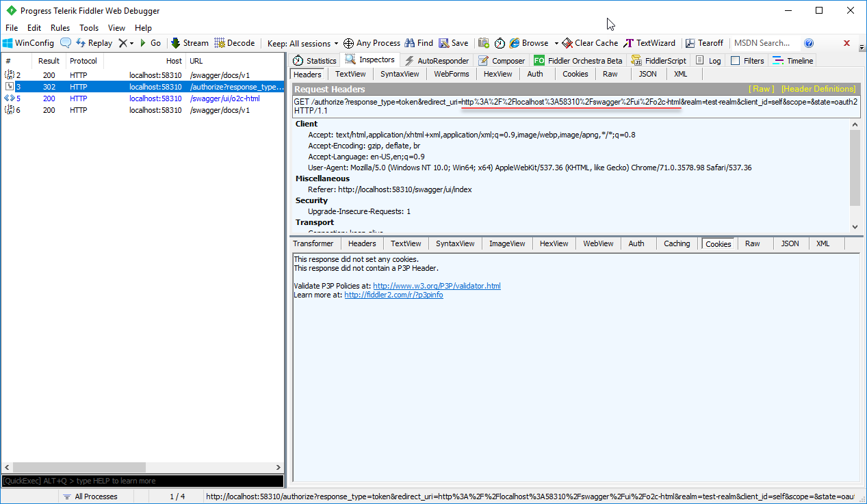Click the Clear Cache toolbar button
867x504 pixels.
[x=590, y=43]
